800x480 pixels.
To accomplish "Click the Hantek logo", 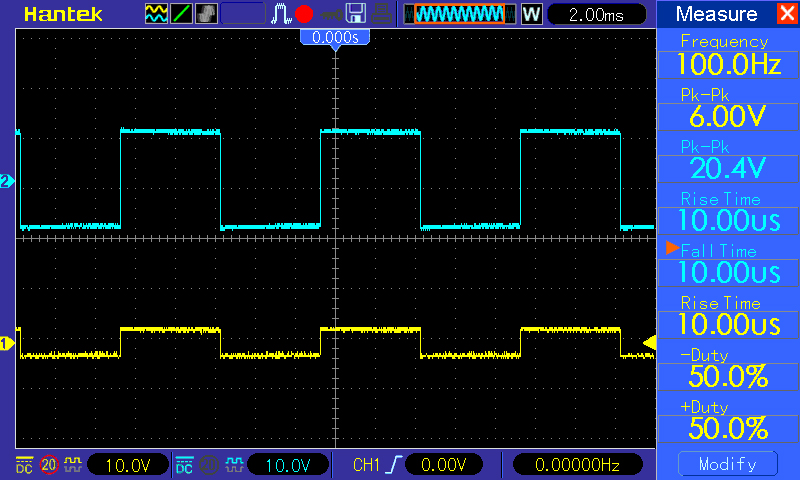I will (63, 14).
